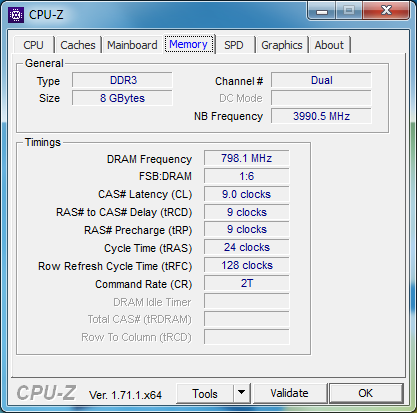Show the About tab
The height and width of the screenshot is (413, 417).
click(329, 45)
